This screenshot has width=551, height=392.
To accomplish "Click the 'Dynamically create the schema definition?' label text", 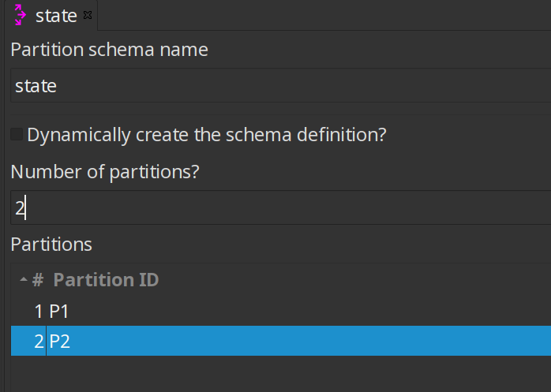I will coord(206,135).
